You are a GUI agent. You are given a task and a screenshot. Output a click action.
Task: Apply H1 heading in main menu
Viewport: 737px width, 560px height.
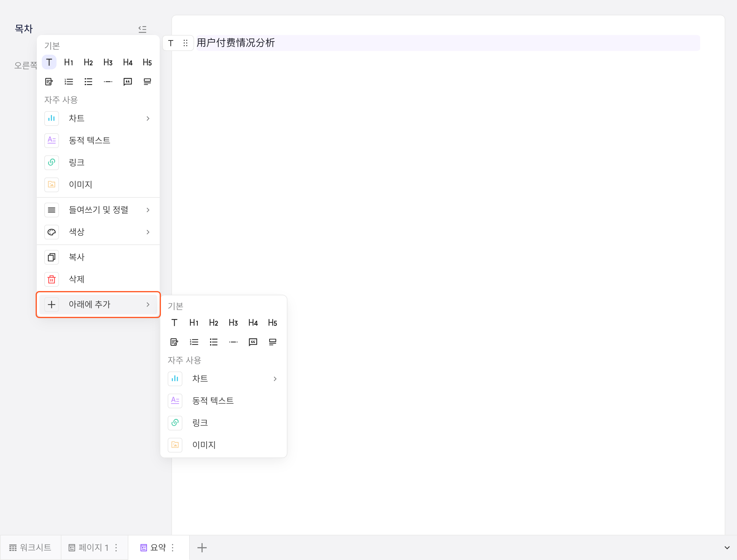tap(69, 62)
